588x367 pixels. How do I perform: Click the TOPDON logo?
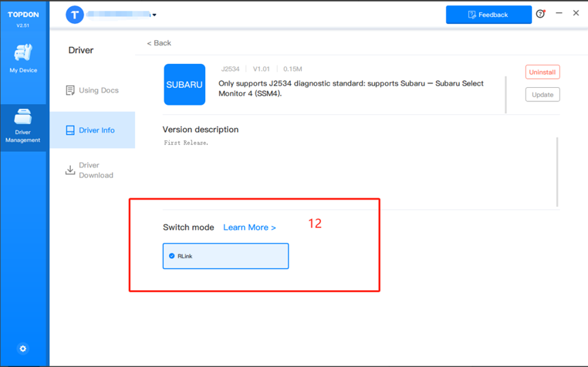click(23, 14)
